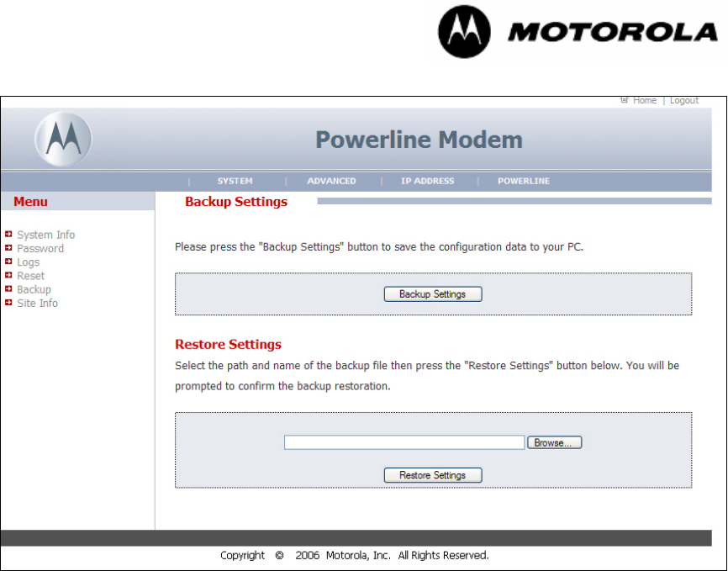Click the copyright 2006 Motorola footer text

click(355, 556)
